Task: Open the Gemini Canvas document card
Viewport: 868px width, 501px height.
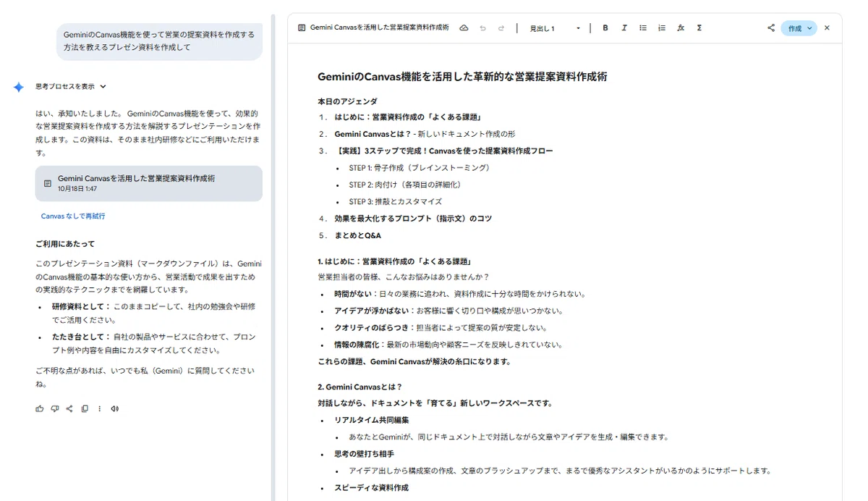Action: coord(148,183)
